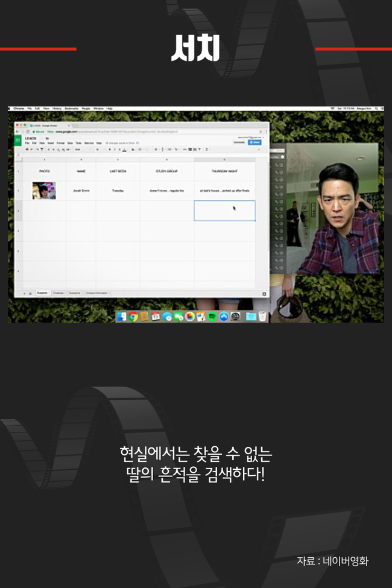This screenshot has height=588, width=392.
Task: Select the STUDY GROUP header cell
Action: 166,171
